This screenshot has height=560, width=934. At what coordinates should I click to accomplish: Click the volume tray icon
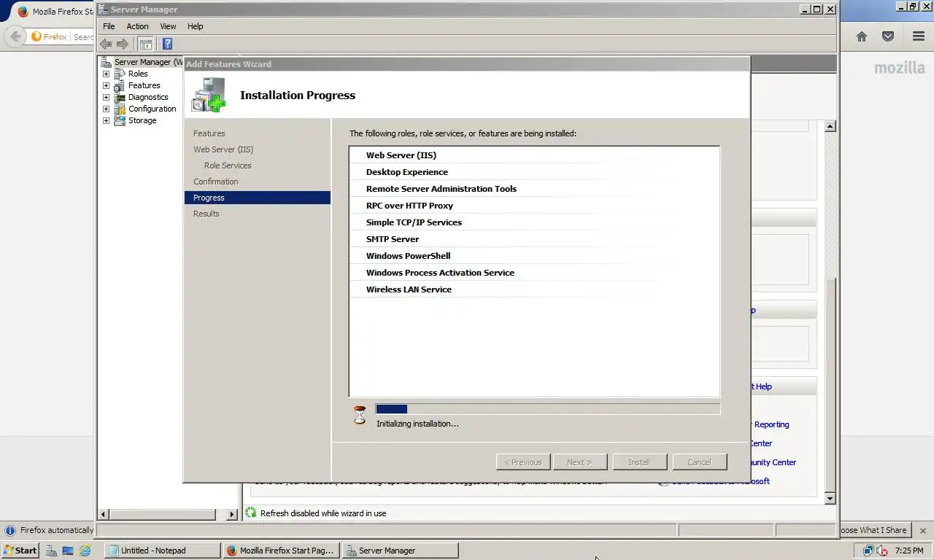click(x=881, y=551)
